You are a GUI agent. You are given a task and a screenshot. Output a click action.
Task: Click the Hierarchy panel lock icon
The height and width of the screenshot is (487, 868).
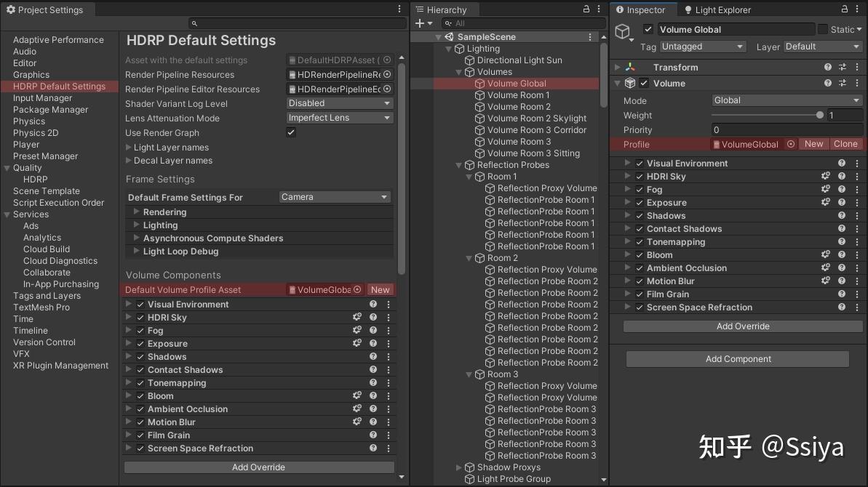click(x=587, y=9)
